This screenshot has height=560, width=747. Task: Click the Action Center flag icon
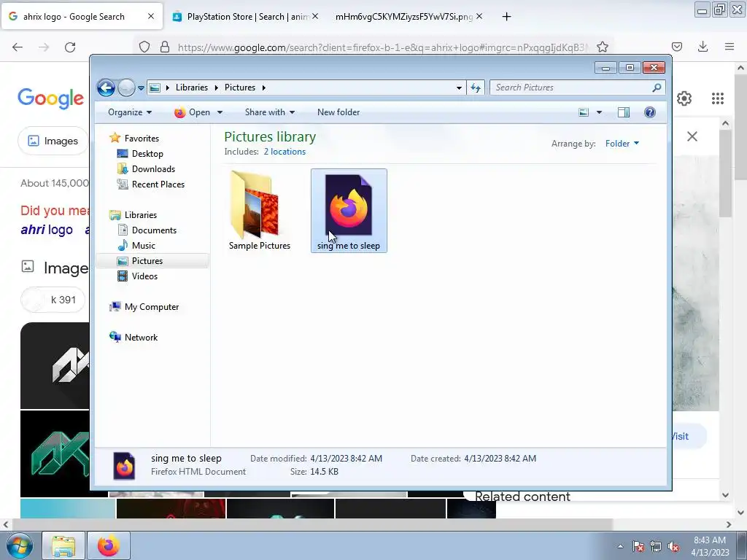click(638, 547)
